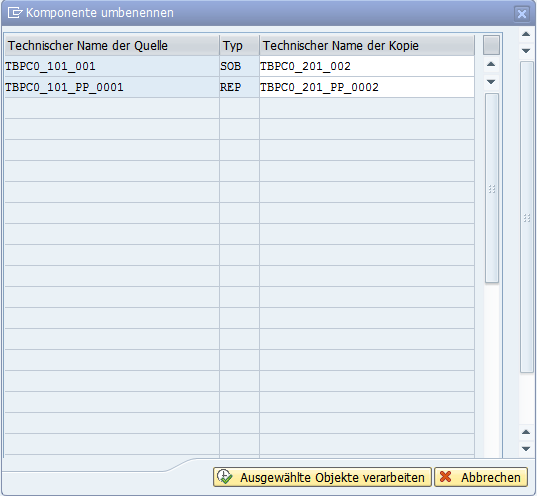Edit the copy name TBPC0_201_PP_0002 field

click(367, 87)
